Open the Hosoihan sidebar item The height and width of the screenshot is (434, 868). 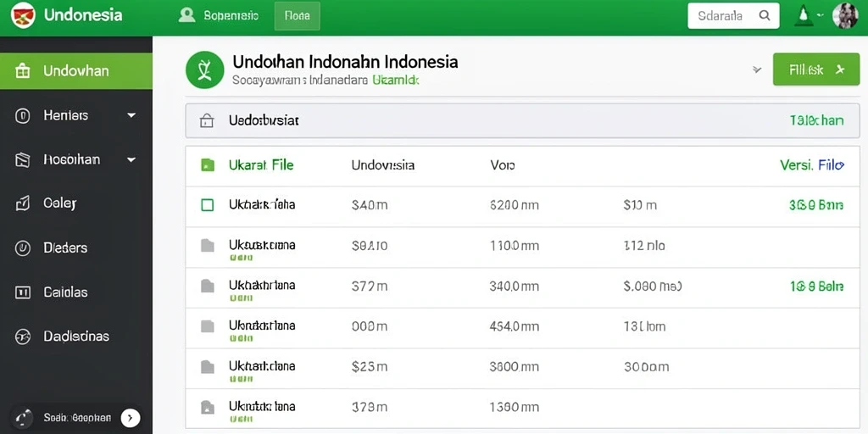click(x=75, y=160)
